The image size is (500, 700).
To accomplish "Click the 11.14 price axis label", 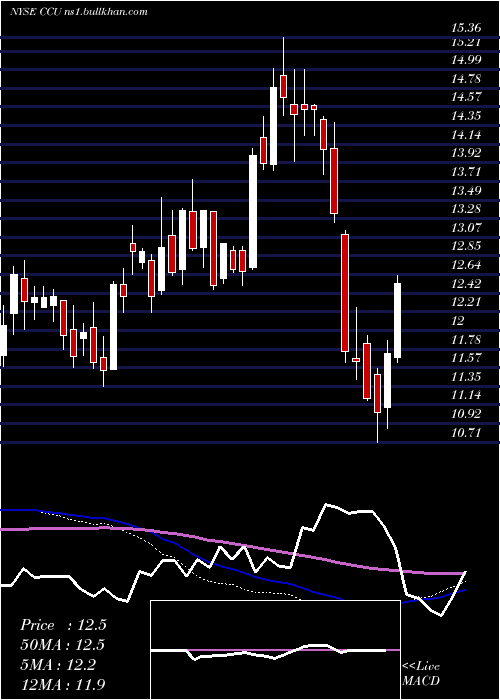I will [x=466, y=395].
